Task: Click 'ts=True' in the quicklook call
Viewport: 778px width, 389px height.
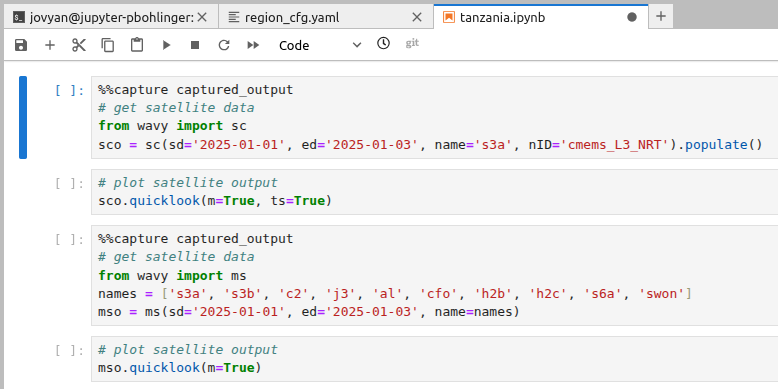Action: [297, 201]
